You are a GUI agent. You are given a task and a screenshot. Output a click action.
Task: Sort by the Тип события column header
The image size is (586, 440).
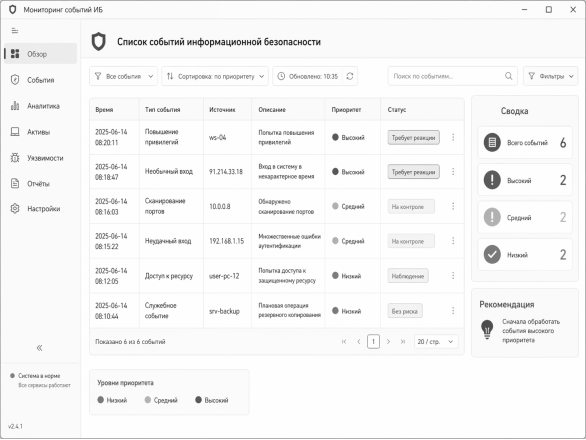coord(163,110)
